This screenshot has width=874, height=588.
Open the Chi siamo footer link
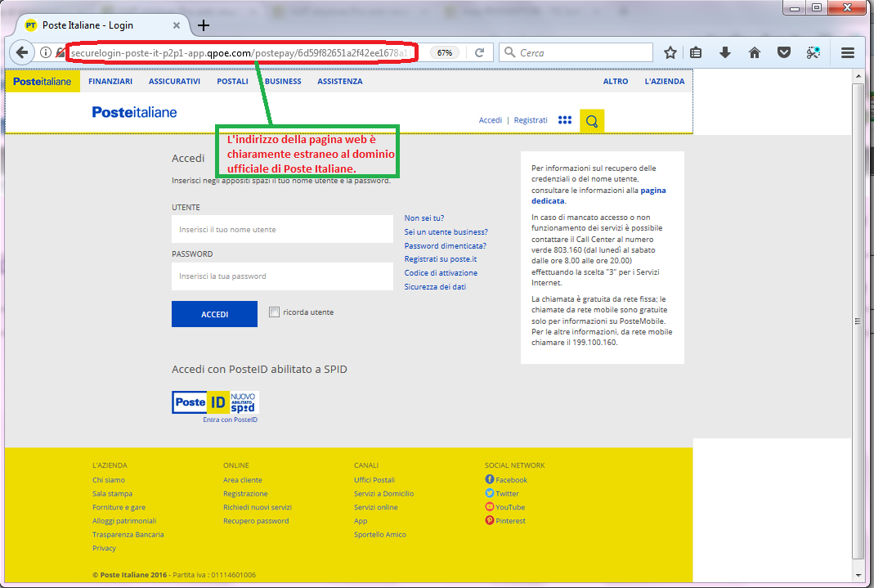click(109, 480)
